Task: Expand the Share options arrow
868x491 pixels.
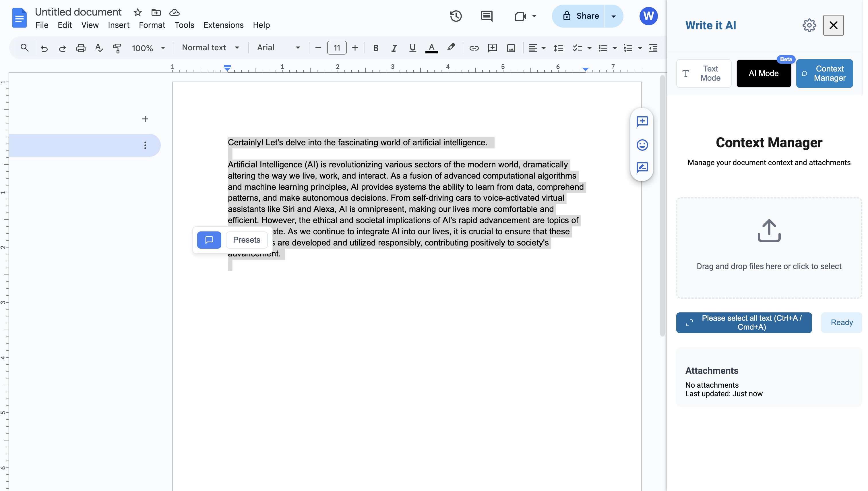Action: pyautogui.click(x=613, y=16)
